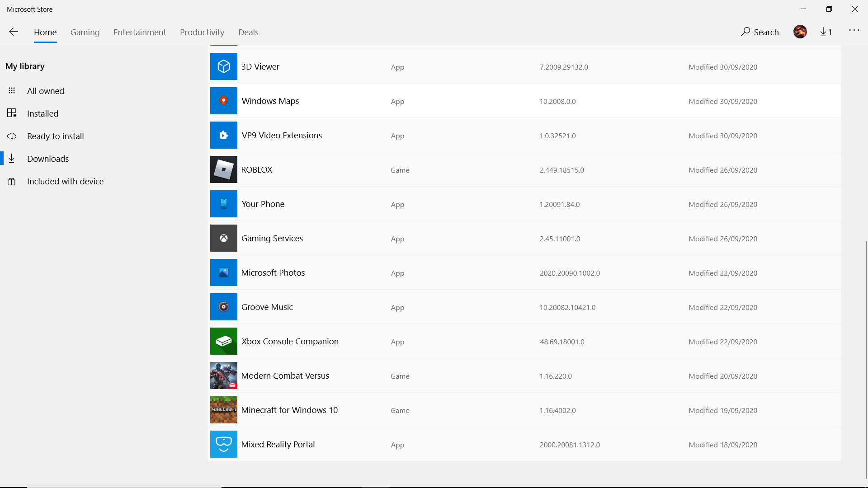The height and width of the screenshot is (488, 868).
Task: Open the See more ellipsis menu
Action: click(x=854, y=30)
